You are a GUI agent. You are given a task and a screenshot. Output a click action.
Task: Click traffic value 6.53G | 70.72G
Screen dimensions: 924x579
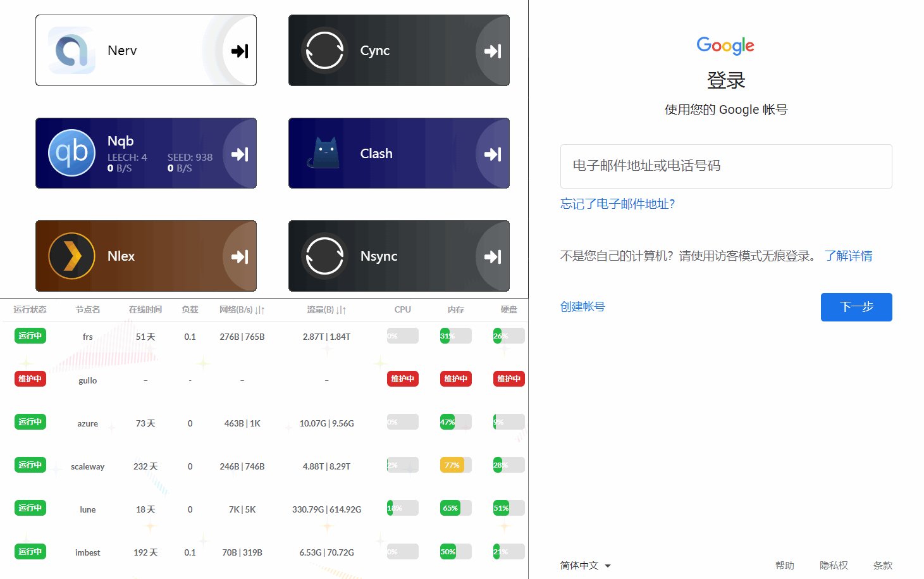click(x=326, y=552)
